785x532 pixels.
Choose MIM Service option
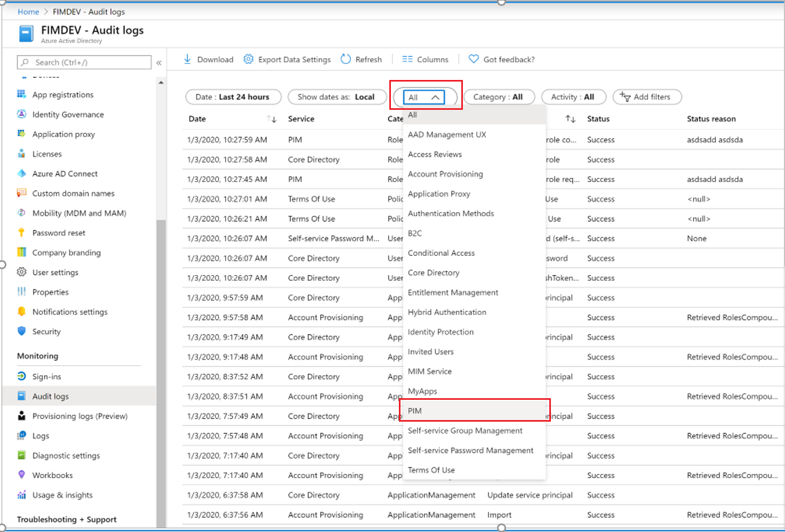474,371
